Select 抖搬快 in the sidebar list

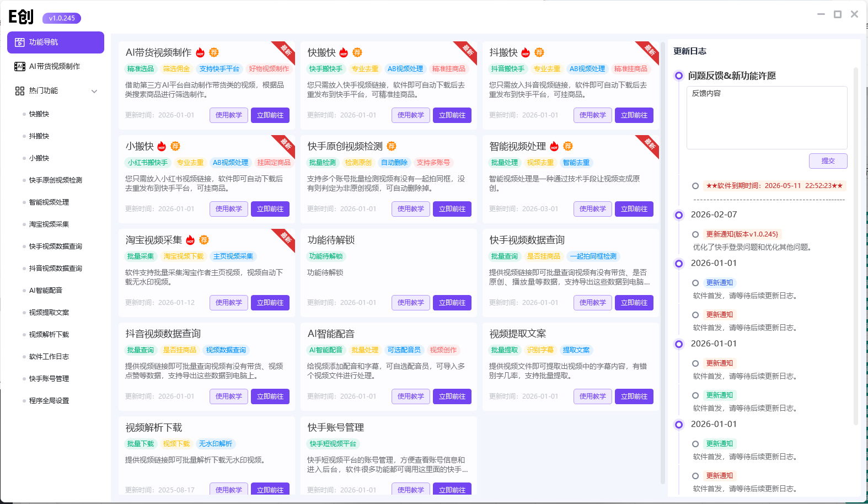pos(39,136)
